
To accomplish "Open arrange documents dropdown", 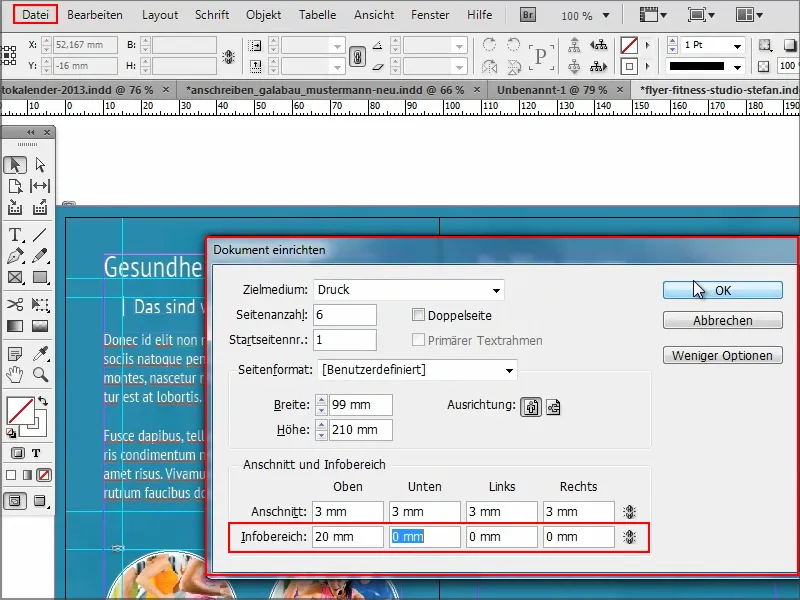I will pos(749,15).
